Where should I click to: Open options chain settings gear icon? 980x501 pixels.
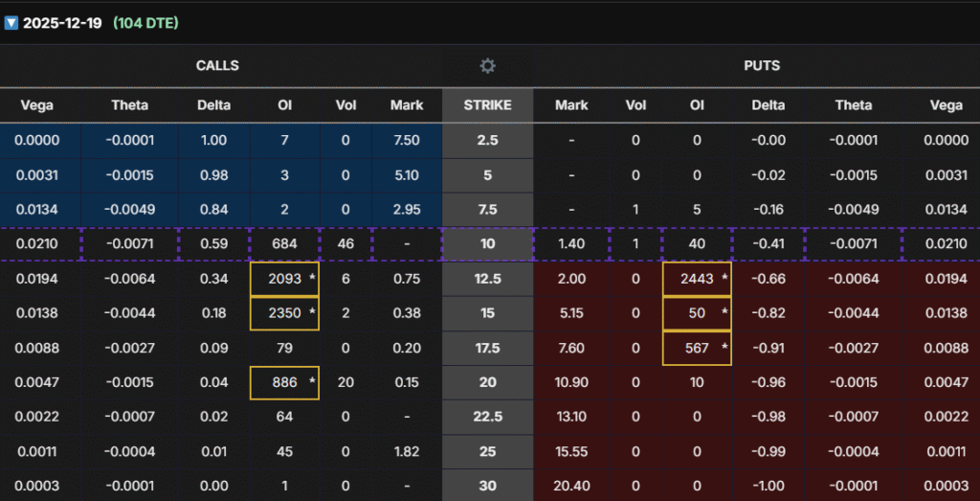(x=488, y=66)
